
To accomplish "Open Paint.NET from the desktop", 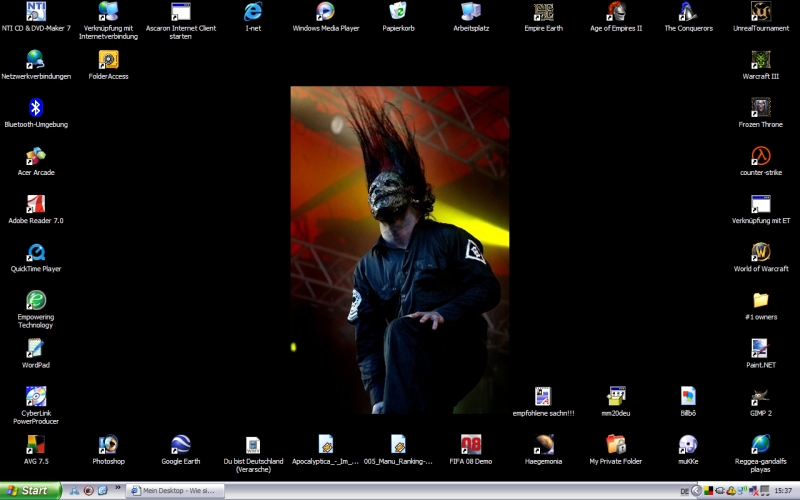I will 761,348.
